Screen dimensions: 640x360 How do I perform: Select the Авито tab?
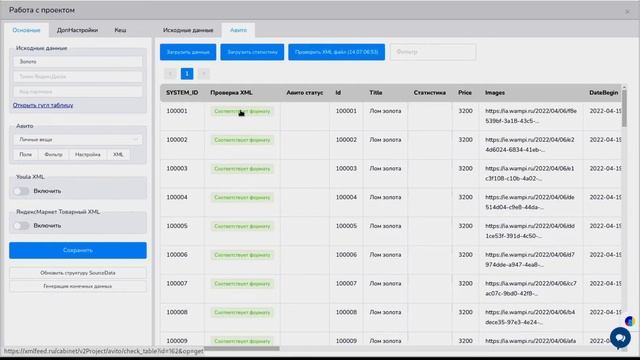[x=238, y=30]
